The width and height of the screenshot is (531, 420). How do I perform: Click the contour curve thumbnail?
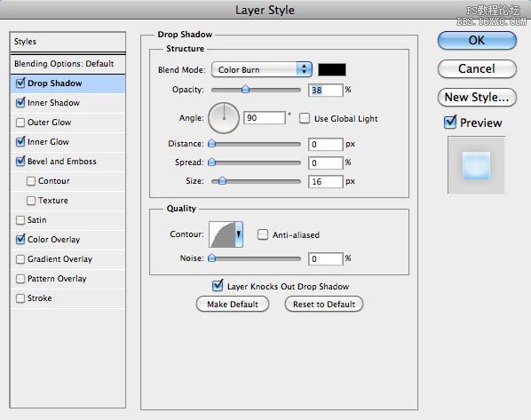(222, 234)
